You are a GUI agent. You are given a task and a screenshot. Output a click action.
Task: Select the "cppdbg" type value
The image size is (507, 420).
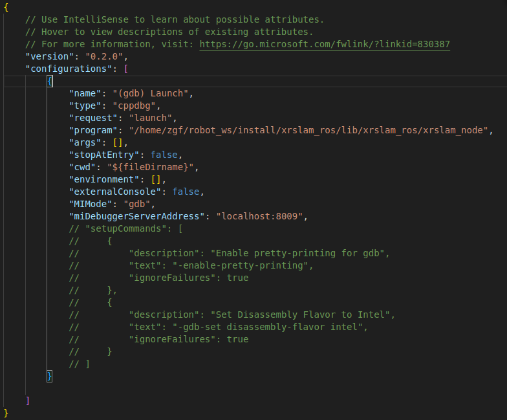[135, 106]
